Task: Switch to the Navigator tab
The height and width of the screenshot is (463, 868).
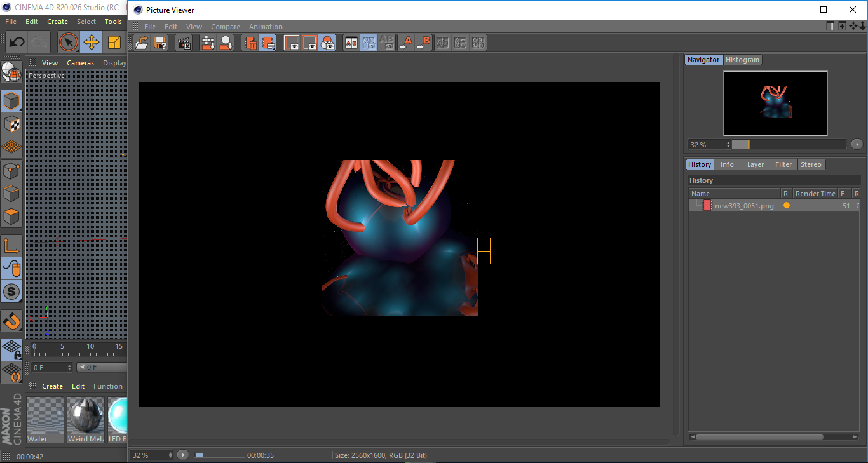Action: pyautogui.click(x=703, y=60)
